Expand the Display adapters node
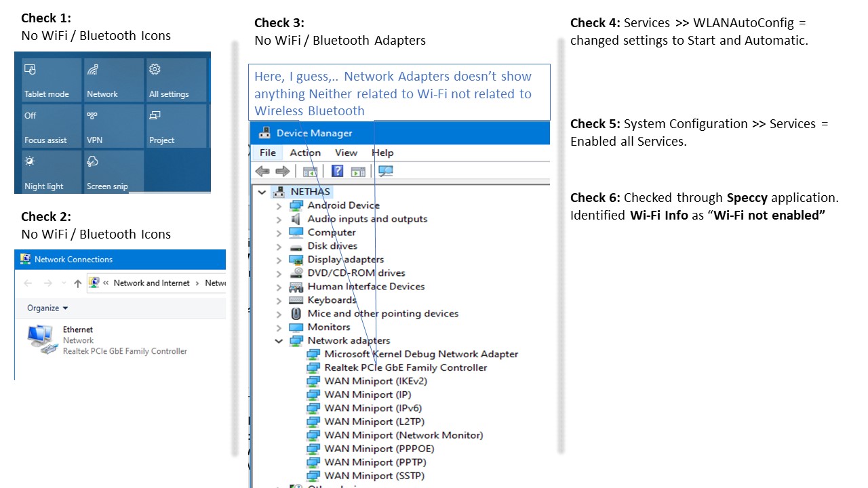The width and height of the screenshot is (868, 488). [279, 260]
